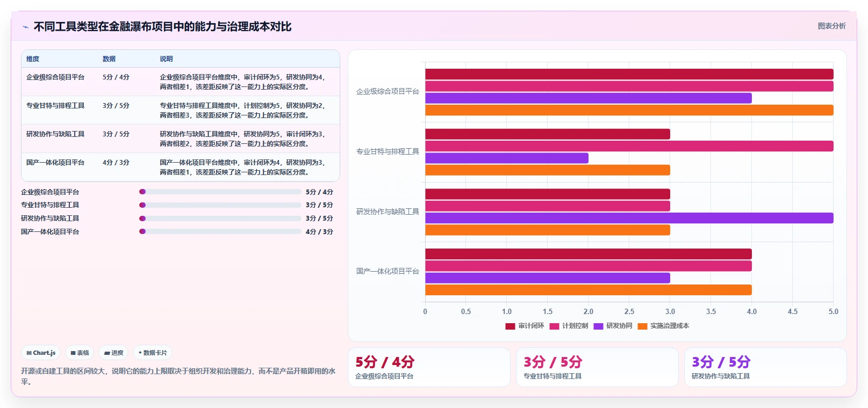The width and height of the screenshot is (868, 408).
Task: Click chart axis label 专业甘特与排程工具
Action: [x=388, y=152]
